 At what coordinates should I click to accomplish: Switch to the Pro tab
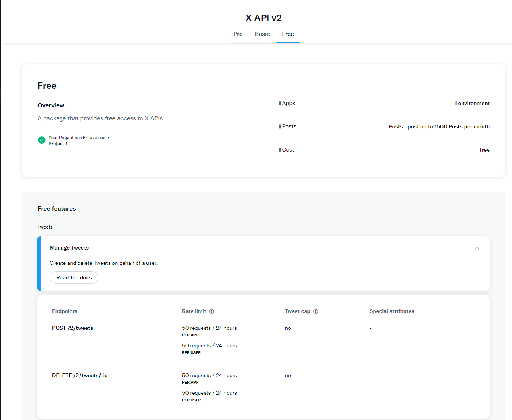point(238,34)
